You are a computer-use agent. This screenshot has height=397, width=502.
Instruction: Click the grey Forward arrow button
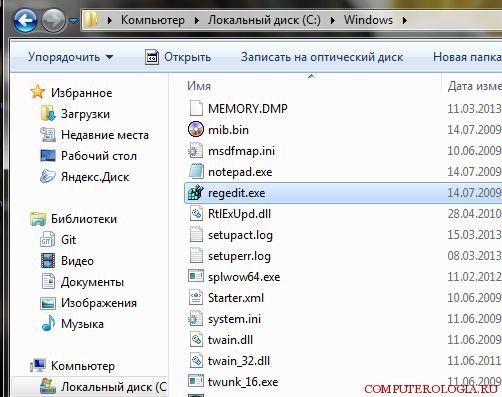53,21
